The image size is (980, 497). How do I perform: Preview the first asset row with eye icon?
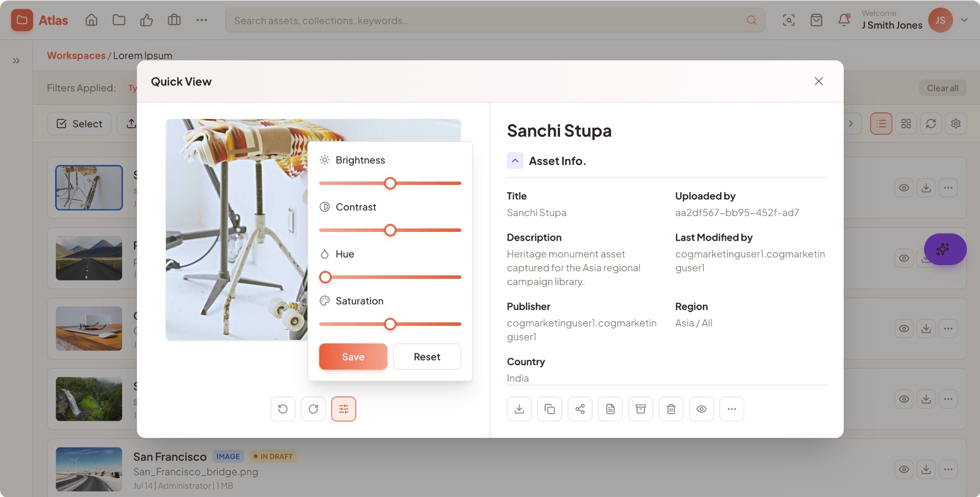click(904, 187)
